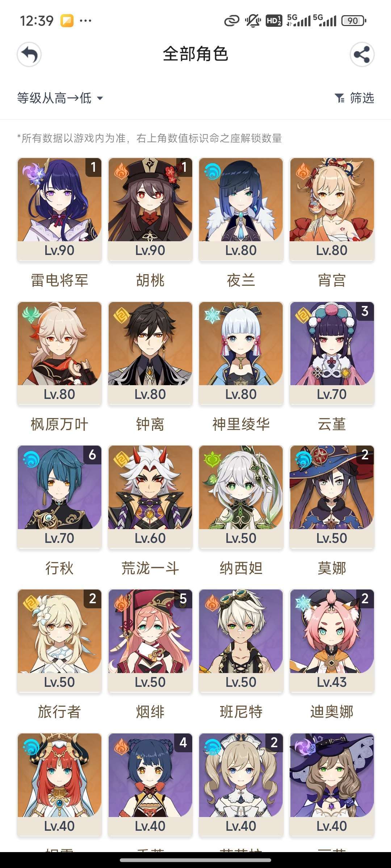The height and width of the screenshot is (868, 391).
Task: Expand the 等级从高→低 sort dropdown
Action: point(60,98)
